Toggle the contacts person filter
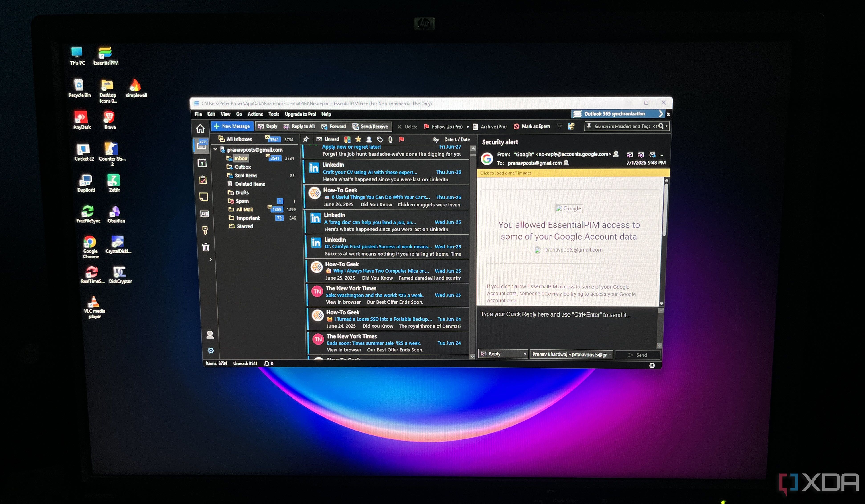This screenshot has width=865, height=504. tap(369, 139)
